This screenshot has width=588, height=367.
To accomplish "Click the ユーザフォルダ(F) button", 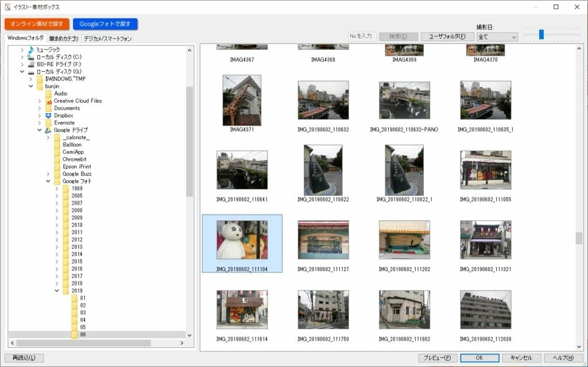I will 447,36.
